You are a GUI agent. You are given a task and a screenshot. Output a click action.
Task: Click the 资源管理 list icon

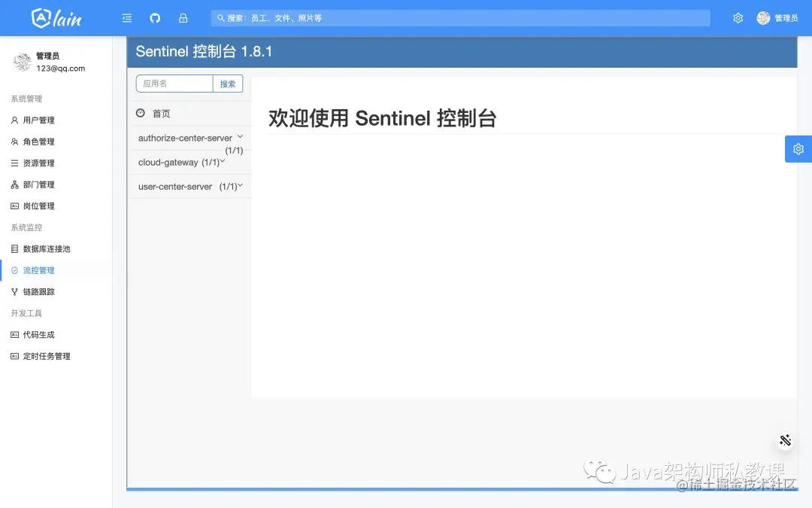click(x=14, y=163)
